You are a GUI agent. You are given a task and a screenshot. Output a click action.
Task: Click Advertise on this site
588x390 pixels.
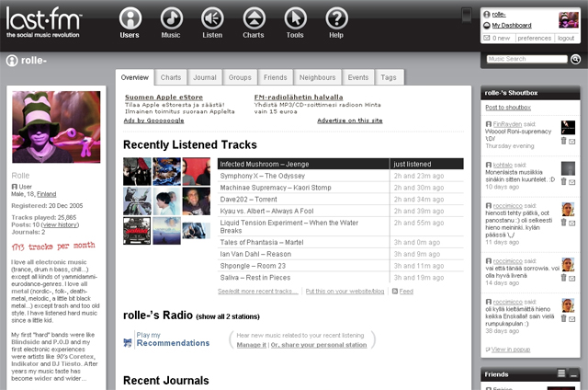pos(350,120)
